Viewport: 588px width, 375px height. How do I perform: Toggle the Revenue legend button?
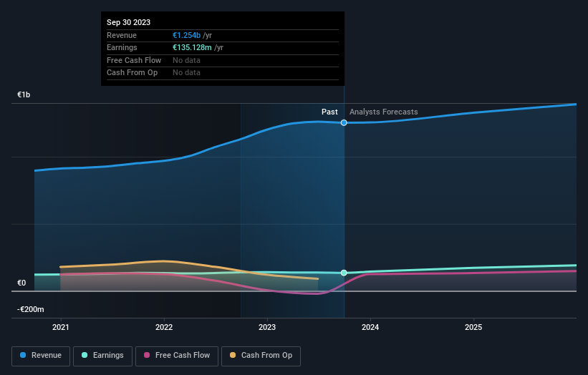(41, 356)
